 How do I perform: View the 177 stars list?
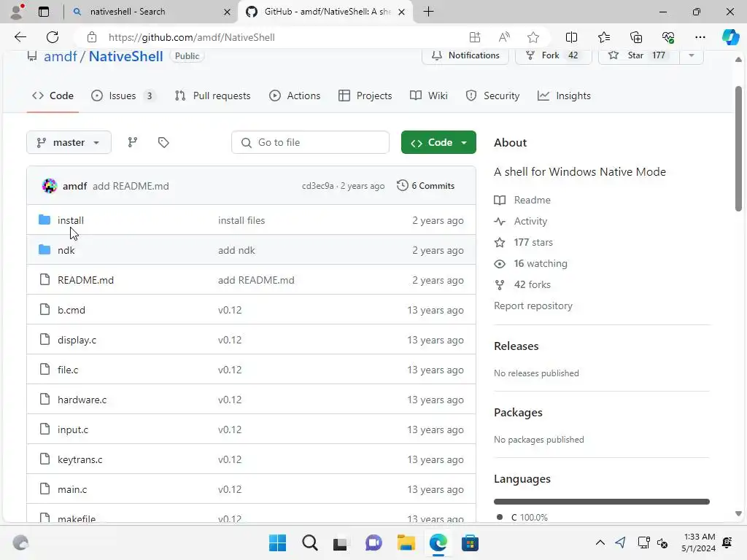pos(524,242)
